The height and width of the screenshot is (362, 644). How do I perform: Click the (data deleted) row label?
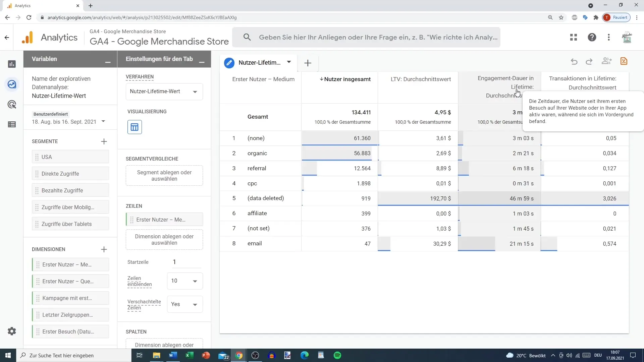click(266, 198)
